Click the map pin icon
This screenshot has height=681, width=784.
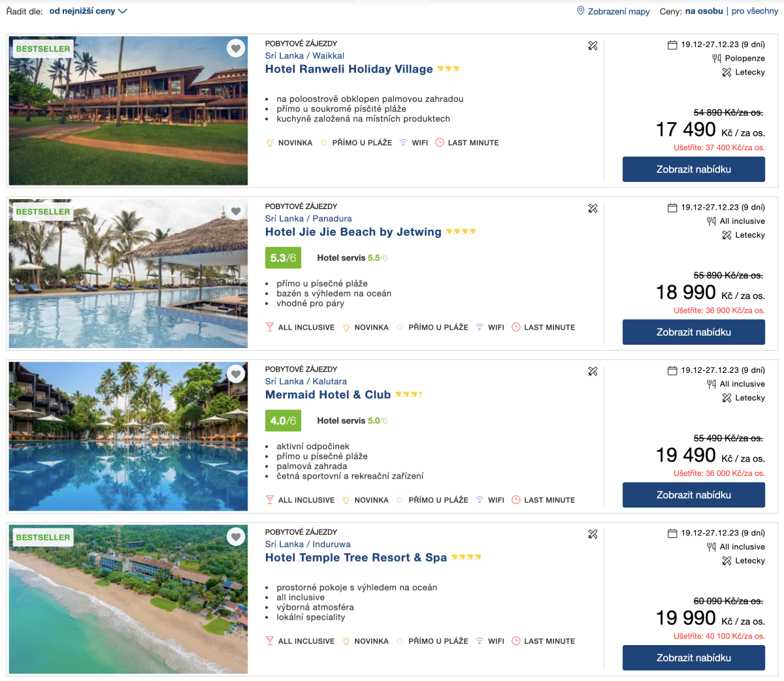pyautogui.click(x=580, y=11)
